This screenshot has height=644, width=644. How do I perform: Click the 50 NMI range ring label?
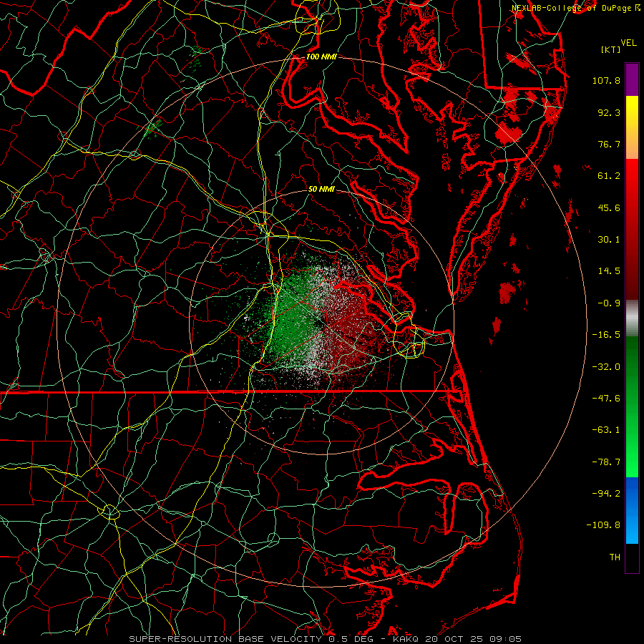321,189
